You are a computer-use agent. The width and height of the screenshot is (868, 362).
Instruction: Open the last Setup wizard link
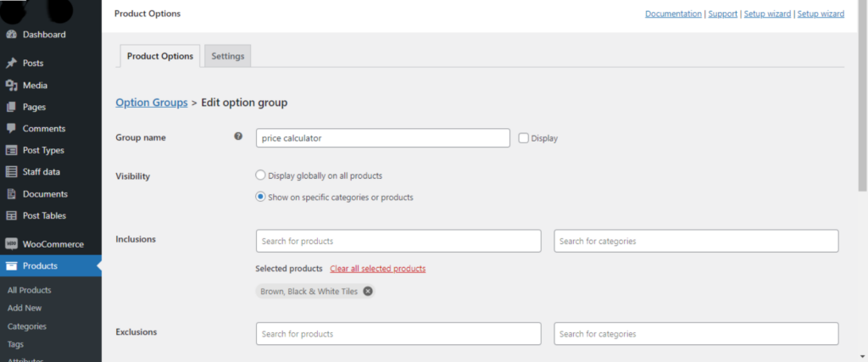point(821,14)
